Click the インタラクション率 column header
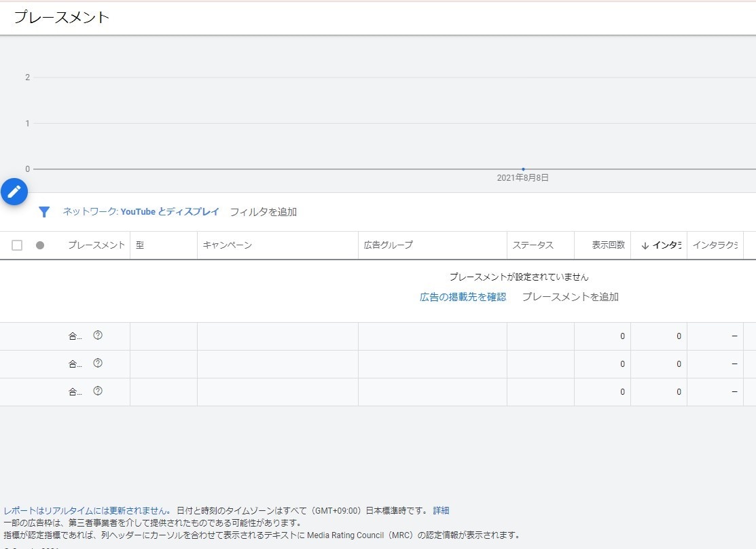756x549 pixels. point(715,245)
